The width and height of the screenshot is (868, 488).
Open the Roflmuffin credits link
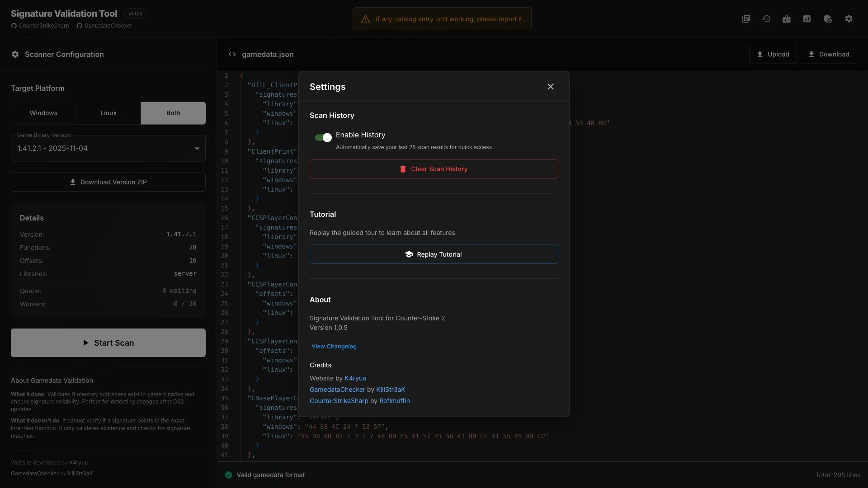[x=395, y=401]
